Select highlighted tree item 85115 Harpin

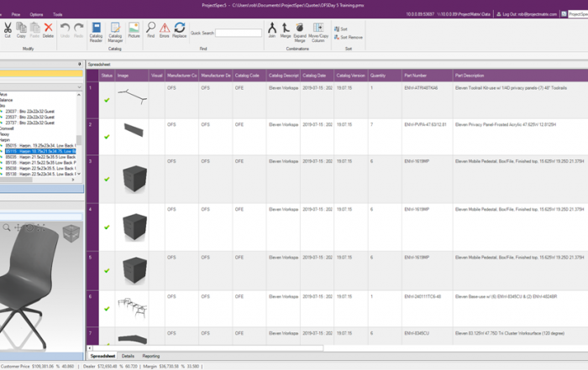[40, 151]
